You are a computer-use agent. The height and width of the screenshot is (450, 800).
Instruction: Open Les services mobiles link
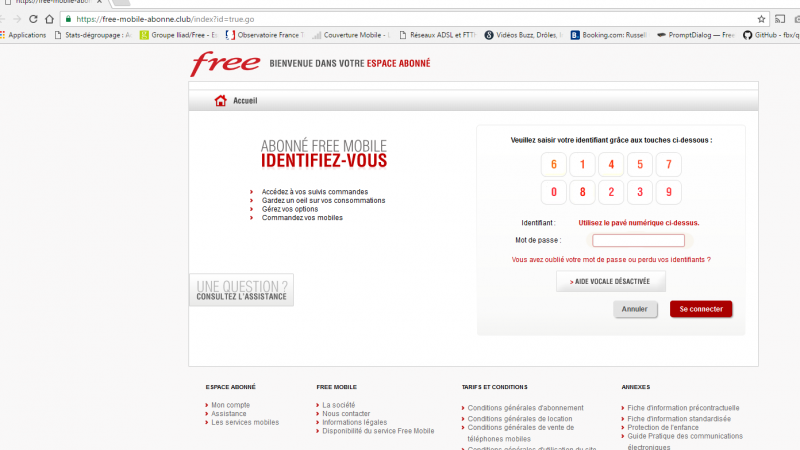tap(245, 422)
